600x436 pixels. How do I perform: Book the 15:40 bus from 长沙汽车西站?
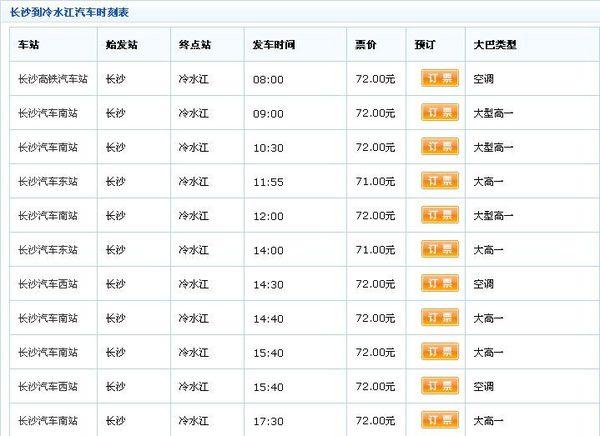coord(440,385)
